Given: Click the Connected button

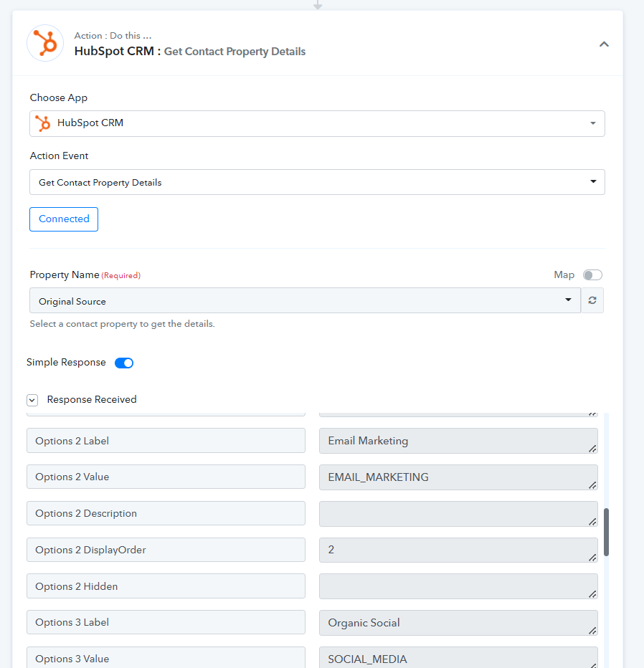Looking at the screenshot, I should pos(64,219).
